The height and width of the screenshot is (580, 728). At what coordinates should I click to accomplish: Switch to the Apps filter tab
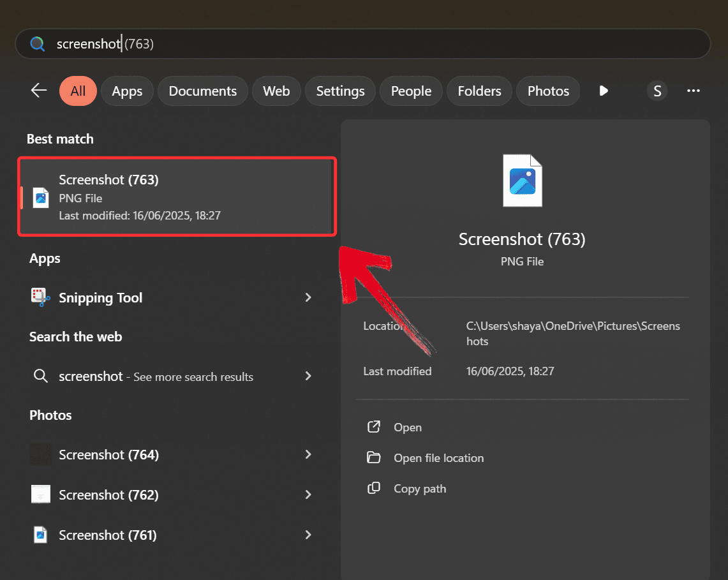[127, 91]
